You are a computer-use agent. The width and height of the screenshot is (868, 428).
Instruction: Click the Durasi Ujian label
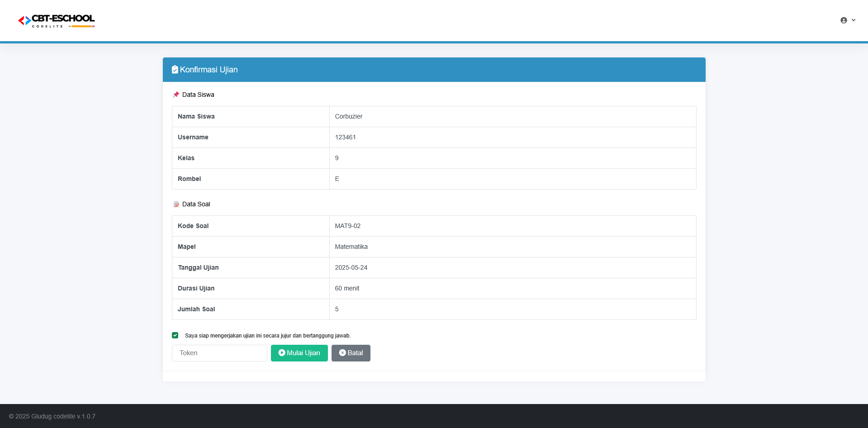pyautogui.click(x=196, y=288)
